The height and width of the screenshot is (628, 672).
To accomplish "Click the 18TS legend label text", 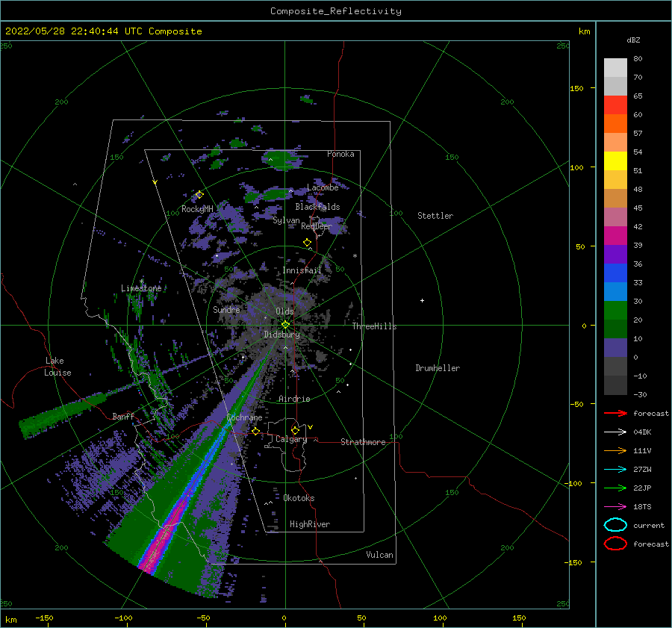I will point(642,507).
